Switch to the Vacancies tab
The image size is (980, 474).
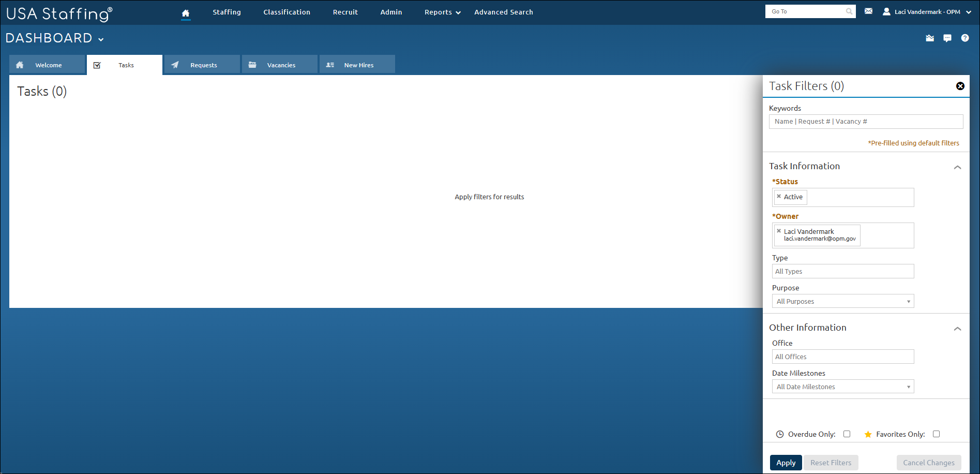[280, 65]
